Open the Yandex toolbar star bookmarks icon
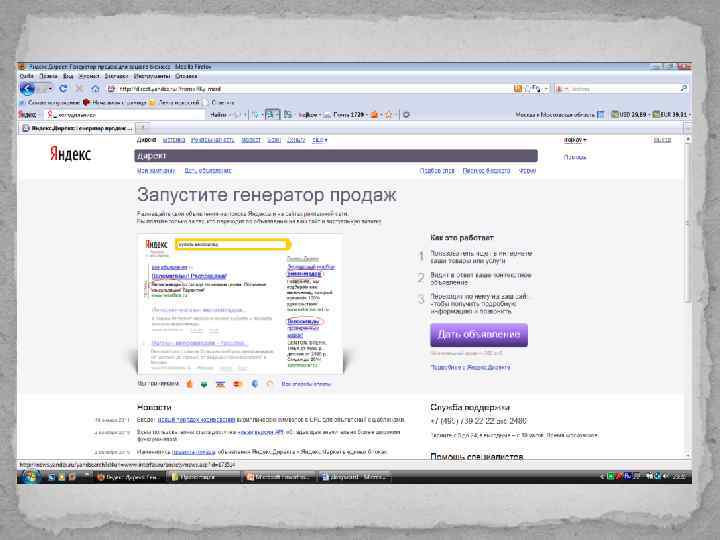This screenshot has height=540, width=720. pyautogui.click(x=388, y=115)
